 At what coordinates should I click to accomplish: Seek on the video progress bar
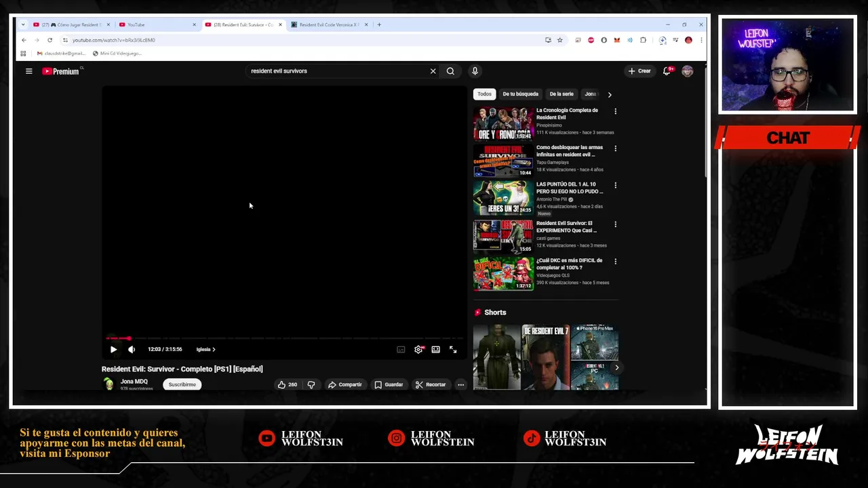coord(285,338)
